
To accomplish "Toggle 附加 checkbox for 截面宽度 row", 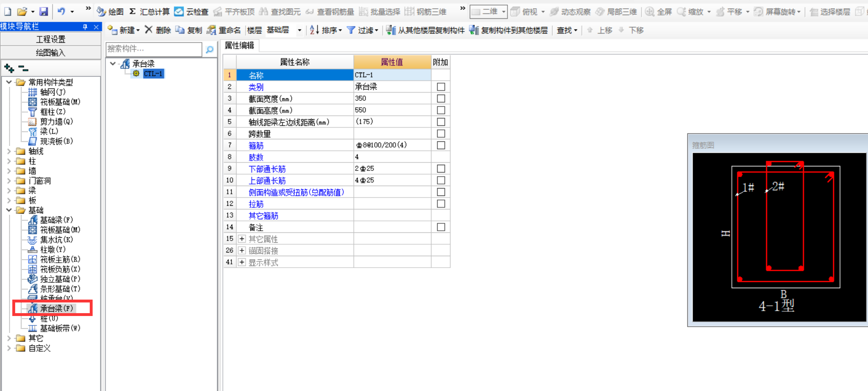I will point(441,99).
